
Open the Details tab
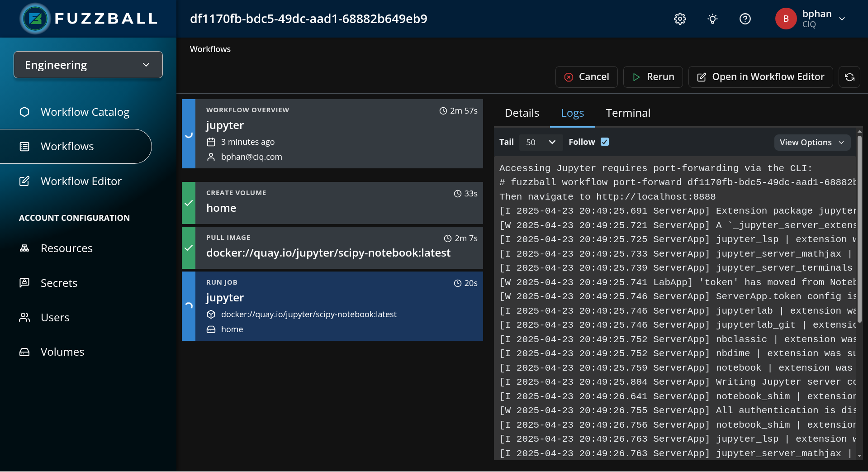point(522,113)
